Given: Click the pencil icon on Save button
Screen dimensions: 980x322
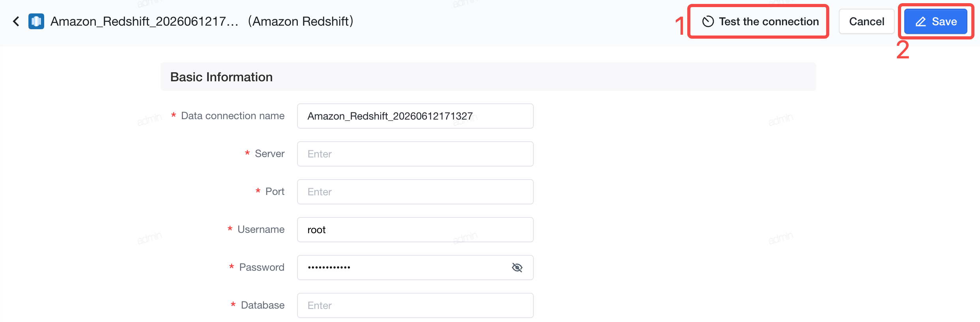Looking at the screenshot, I should pyautogui.click(x=920, y=22).
